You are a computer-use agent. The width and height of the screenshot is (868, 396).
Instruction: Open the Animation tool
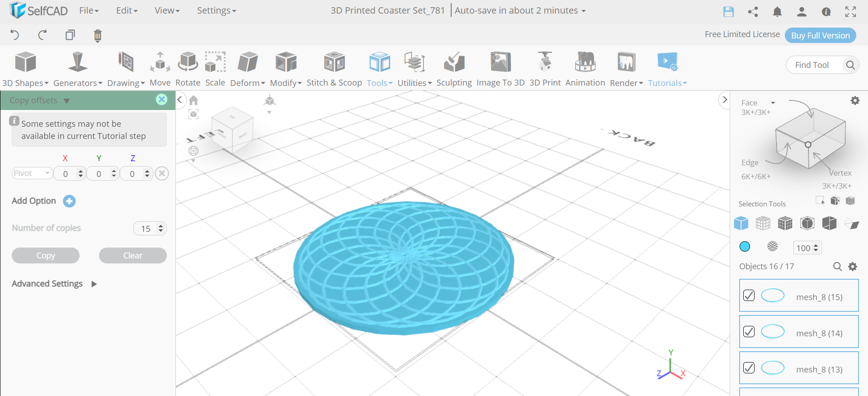[585, 69]
